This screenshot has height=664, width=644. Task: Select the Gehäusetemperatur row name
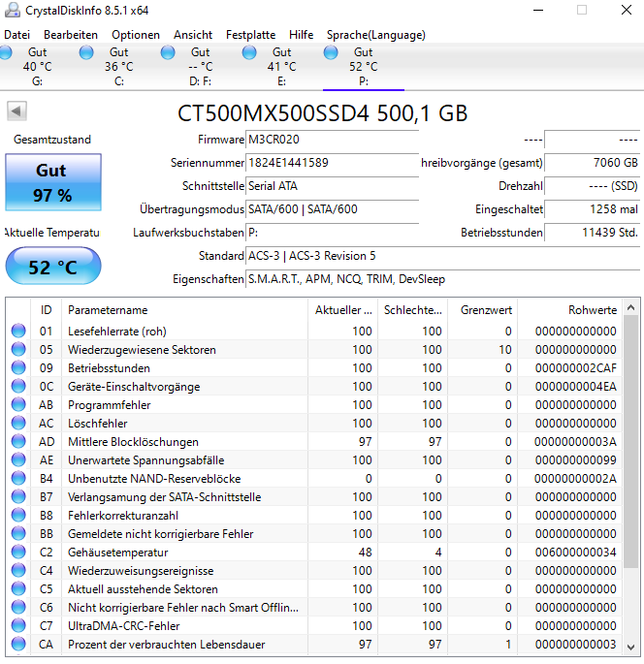pos(117,553)
